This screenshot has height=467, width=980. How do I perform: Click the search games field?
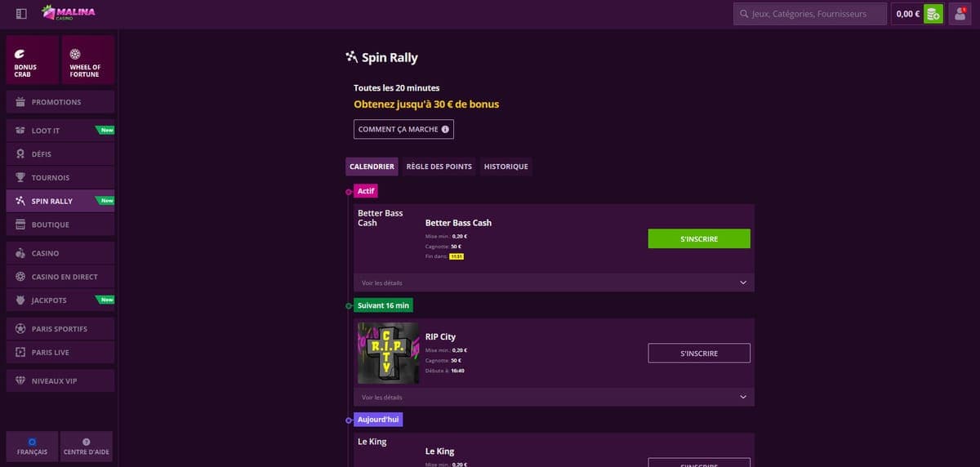810,14
